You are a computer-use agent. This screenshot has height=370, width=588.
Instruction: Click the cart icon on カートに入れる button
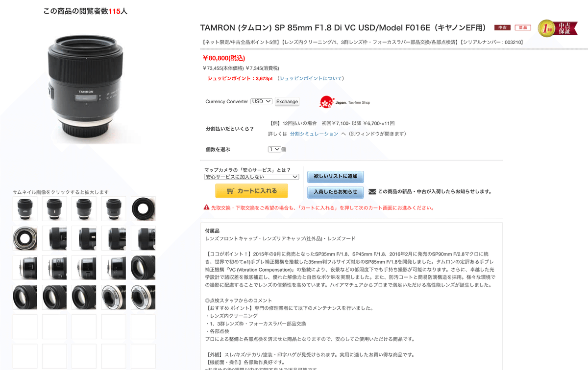tap(230, 191)
